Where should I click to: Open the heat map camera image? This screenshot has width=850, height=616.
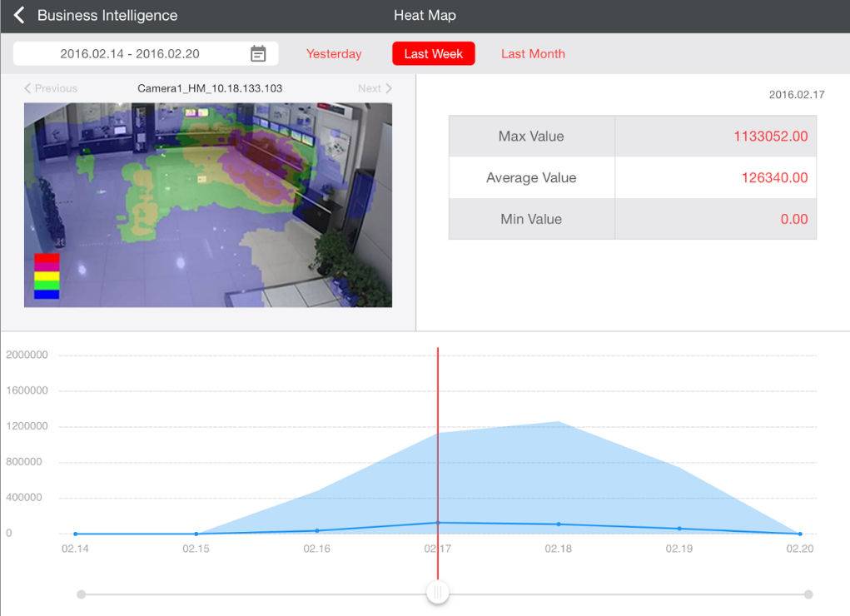tap(208, 205)
